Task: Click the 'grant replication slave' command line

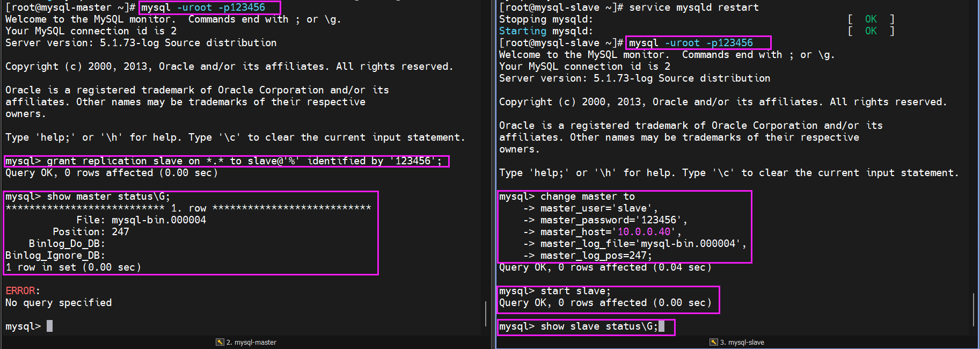Action: pyautogui.click(x=223, y=161)
